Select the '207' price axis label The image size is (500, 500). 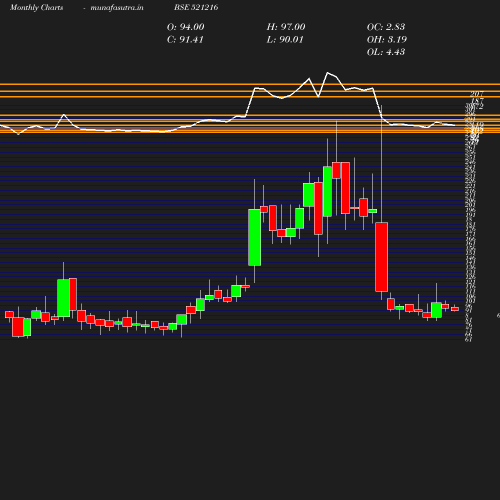point(477,94)
